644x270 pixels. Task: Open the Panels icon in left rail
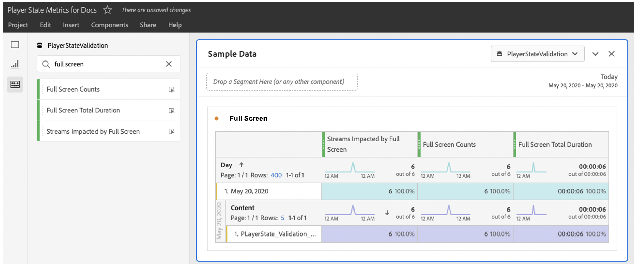[15, 44]
